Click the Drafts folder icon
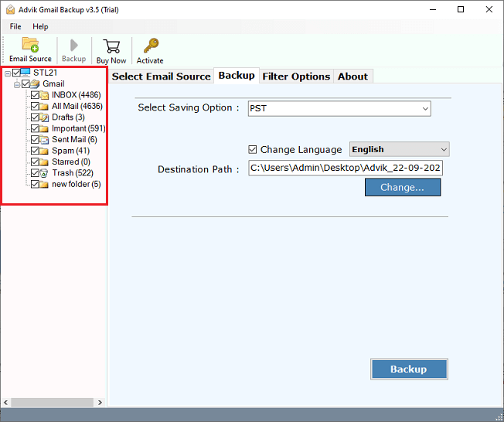The image size is (504, 422). [44, 117]
